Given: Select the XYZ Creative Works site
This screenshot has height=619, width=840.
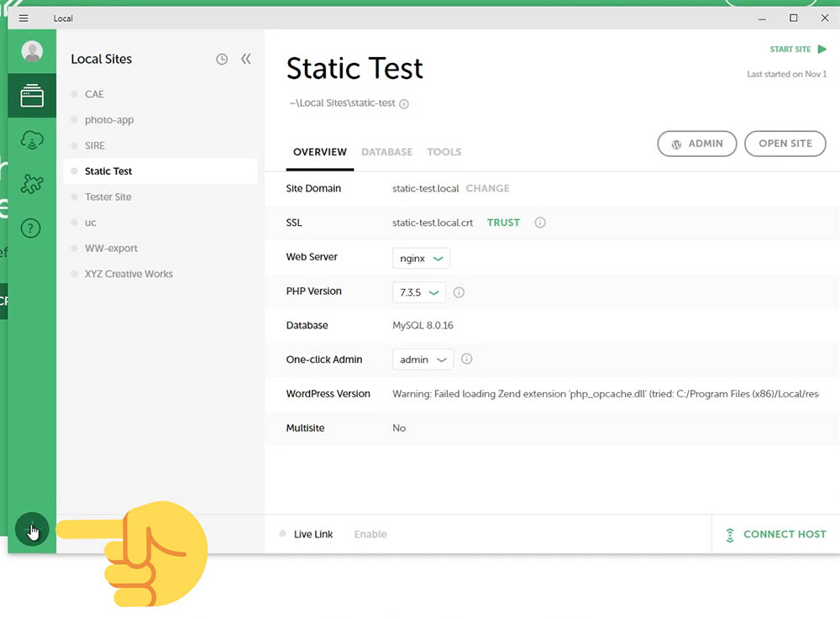Looking at the screenshot, I should 160,274.
